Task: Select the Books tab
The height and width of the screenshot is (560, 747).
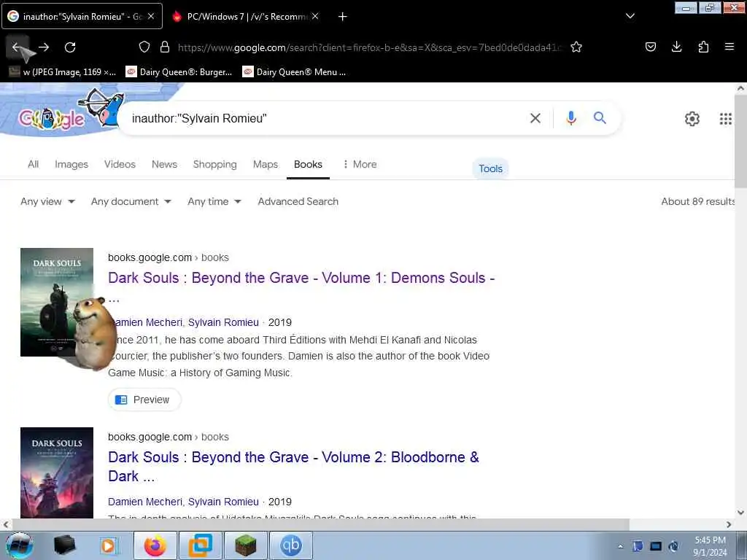Action: pyautogui.click(x=308, y=164)
